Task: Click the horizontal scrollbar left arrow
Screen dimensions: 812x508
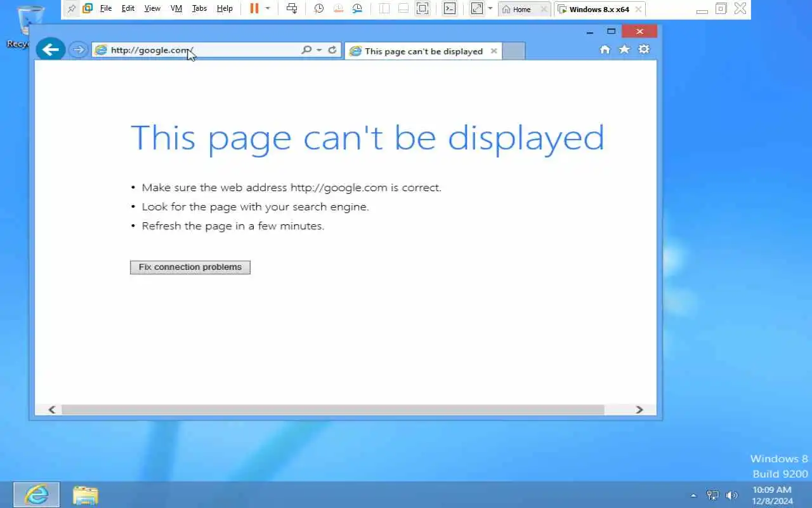Action: 52,410
